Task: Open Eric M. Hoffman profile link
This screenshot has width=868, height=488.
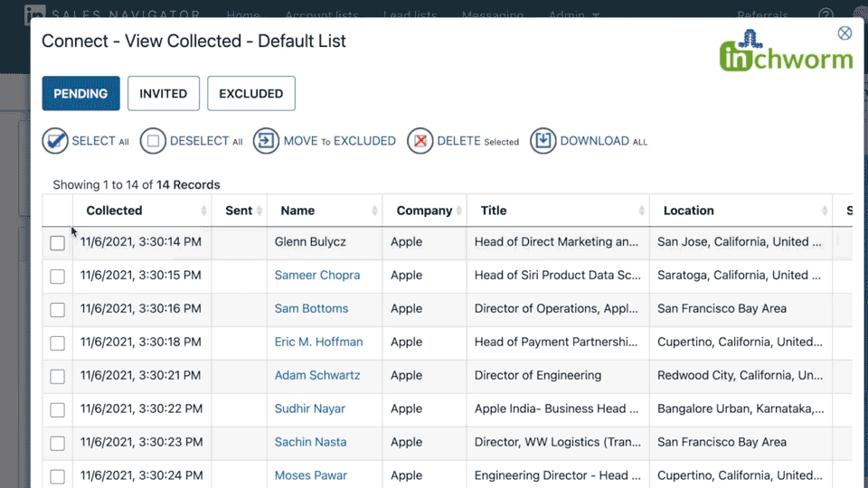Action: [319, 342]
